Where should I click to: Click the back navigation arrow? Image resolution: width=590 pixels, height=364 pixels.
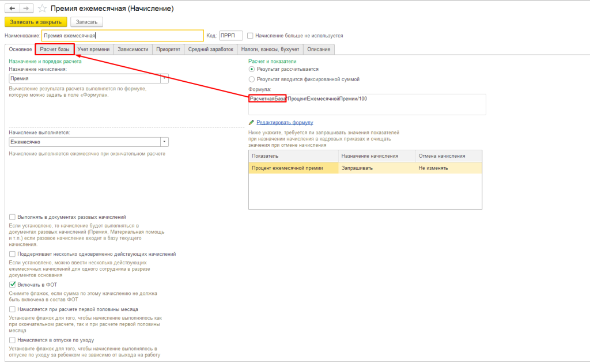pos(12,9)
